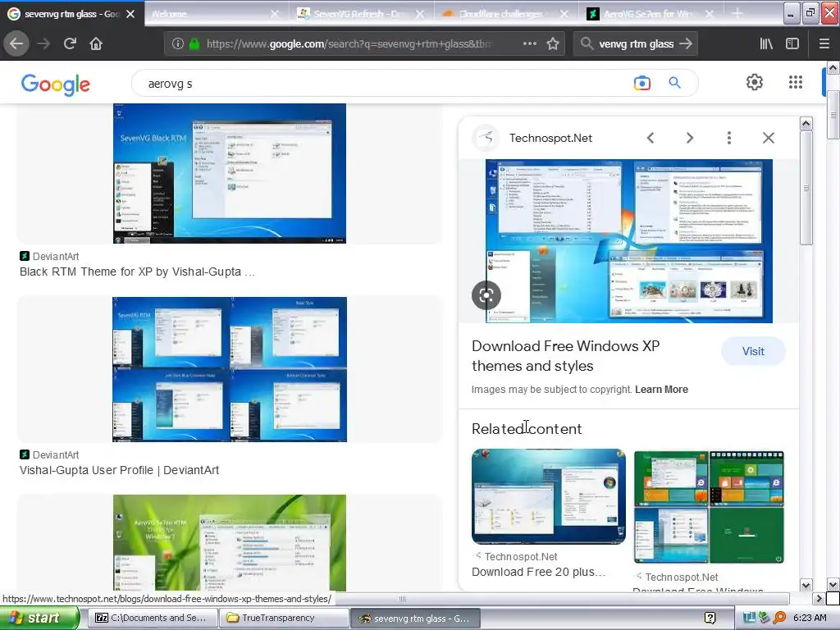Bookmark this page with the star

pyautogui.click(x=553, y=44)
